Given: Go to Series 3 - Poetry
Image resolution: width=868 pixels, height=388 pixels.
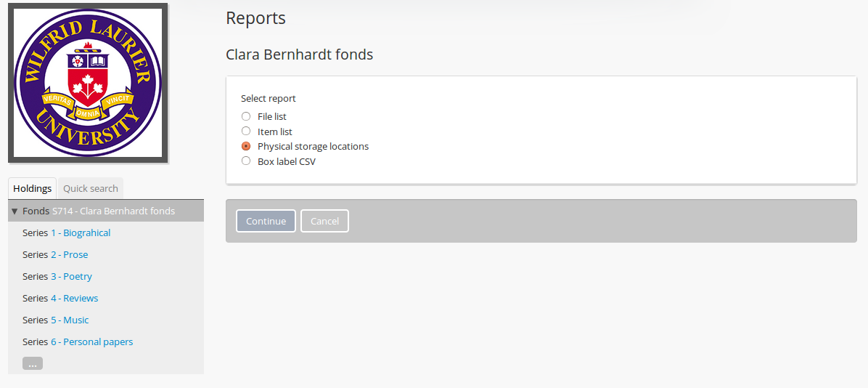Looking at the screenshot, I should (x=71, y=277).
